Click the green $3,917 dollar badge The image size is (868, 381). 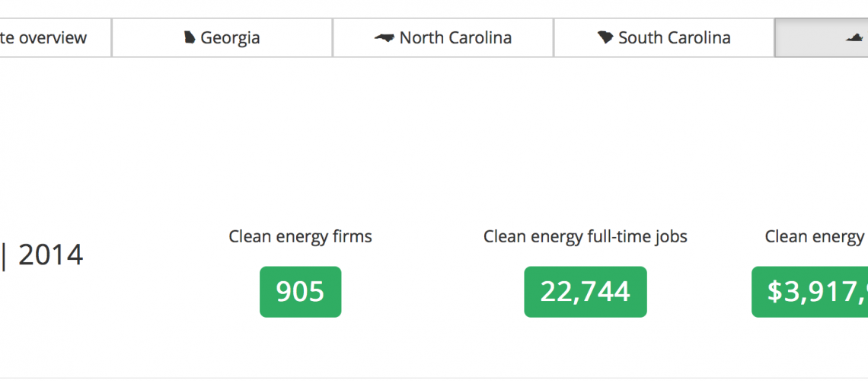click(810, 291)
